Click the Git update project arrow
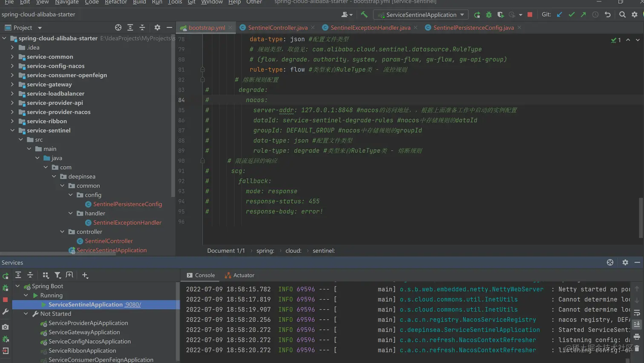Screen dimensions: 644x363 [x=560, y=14]
